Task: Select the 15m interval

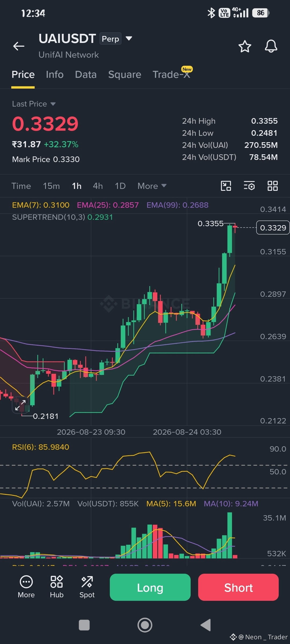Action: pyautogui.click(x=51, y=186)
